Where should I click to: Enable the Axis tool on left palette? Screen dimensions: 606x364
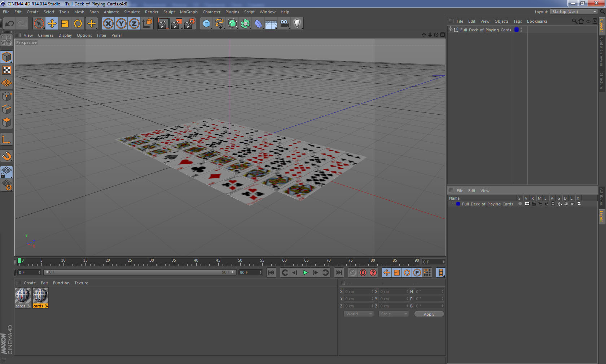pos(6,139)
